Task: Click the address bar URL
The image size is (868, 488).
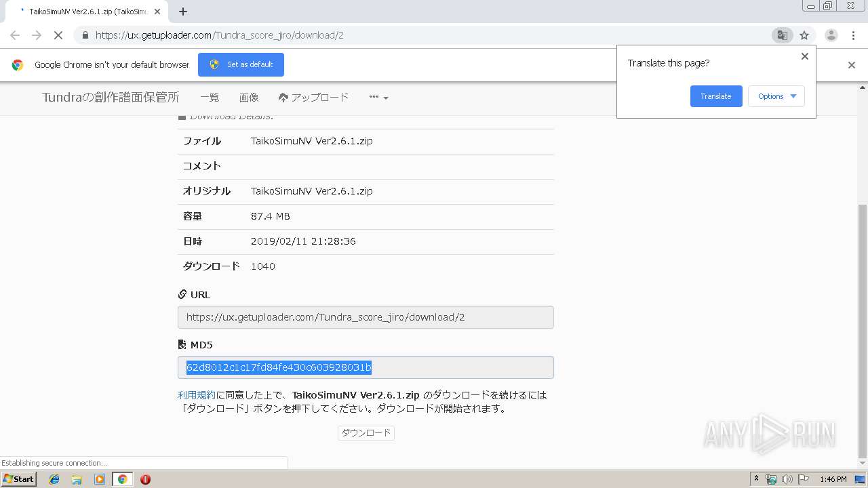Action: click(x=219, y=35)
